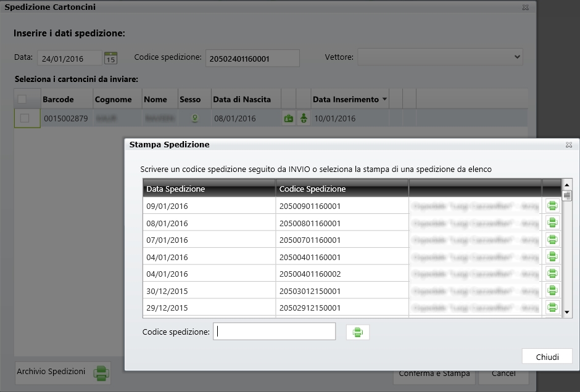Open the Vettore dropdown
Screen dimensions: 580x392
pyautogui.click(x=440, y=57)
